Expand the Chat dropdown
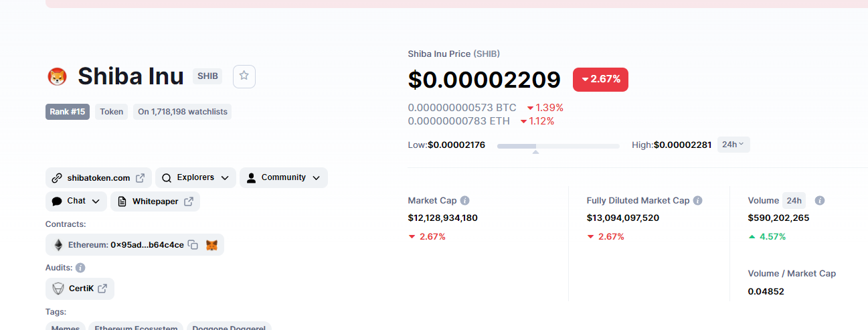This screenshot has height=330, width=868. (76, 201)
